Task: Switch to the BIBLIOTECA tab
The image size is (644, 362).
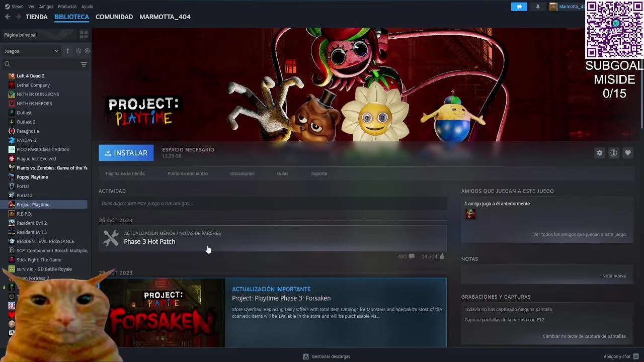Action: (x=71, y=17)
